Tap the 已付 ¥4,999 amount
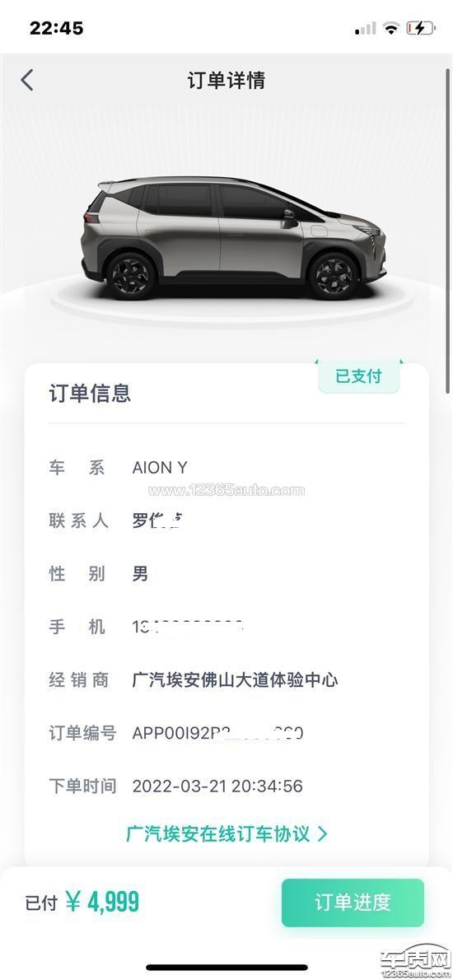This screenshot has width=453, height=980. click(82, 903)
